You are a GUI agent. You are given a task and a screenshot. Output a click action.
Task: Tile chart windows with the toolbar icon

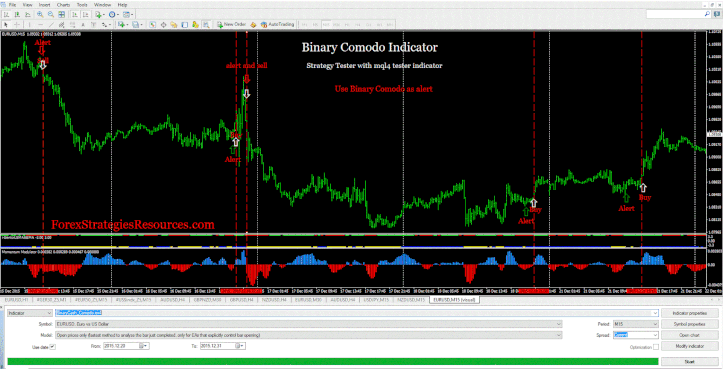point(61,15)
